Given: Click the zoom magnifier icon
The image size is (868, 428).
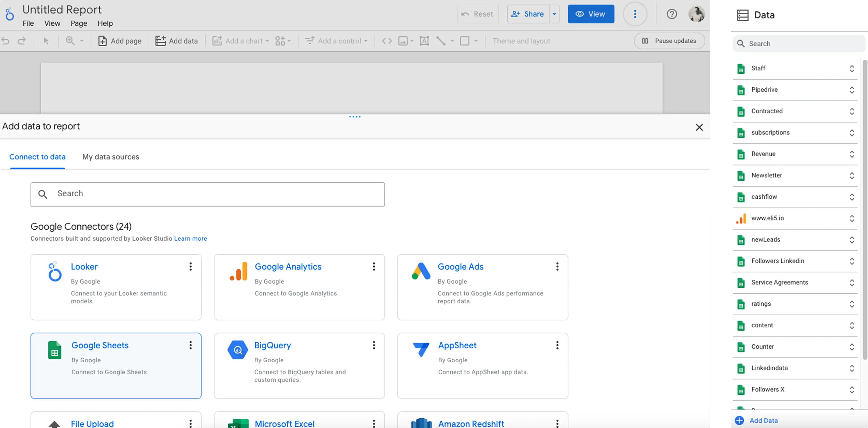Looking at the screenshot, I should point(70,41).
